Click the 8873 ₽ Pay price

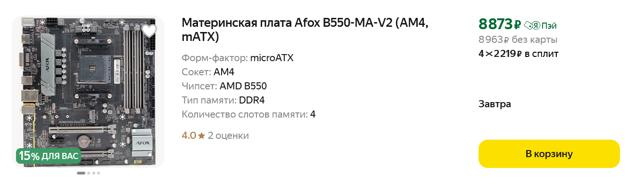coord(499,24)
